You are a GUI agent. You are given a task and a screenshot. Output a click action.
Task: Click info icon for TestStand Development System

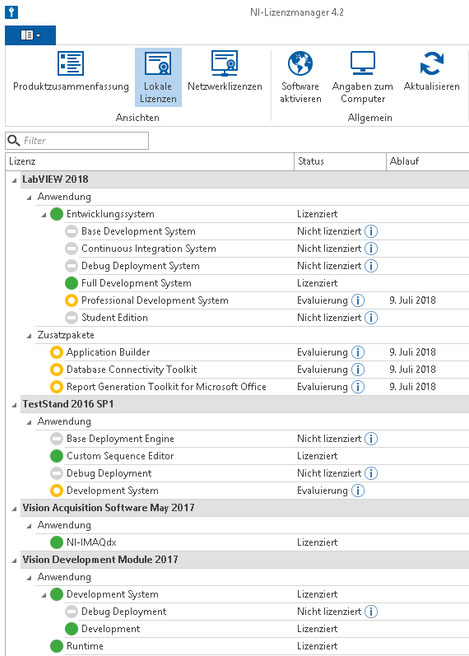click(x=358, y=490)
